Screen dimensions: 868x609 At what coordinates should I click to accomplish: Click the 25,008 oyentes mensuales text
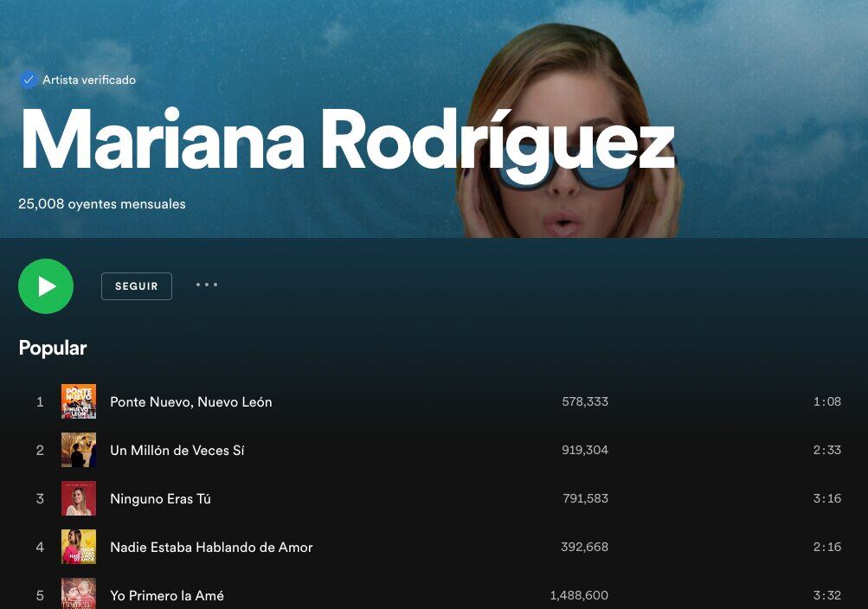click(x=102, y=204)
